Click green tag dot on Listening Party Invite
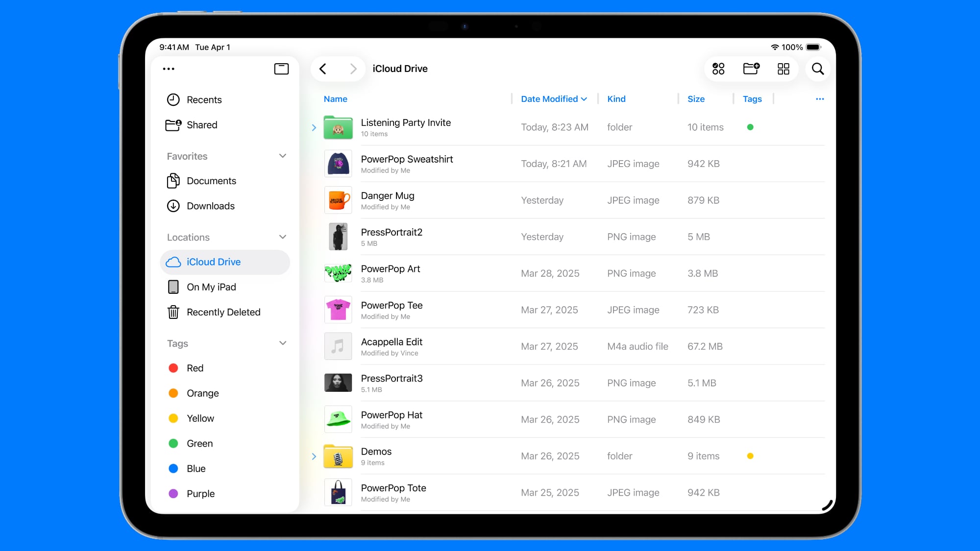Screen dimensions: 980x551 click(750, 127)
